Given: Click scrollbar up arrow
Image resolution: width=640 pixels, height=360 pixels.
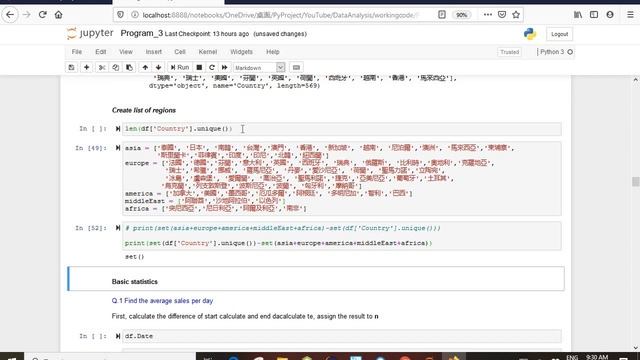Looking at the screenshot, I should [x=636, y=80].
